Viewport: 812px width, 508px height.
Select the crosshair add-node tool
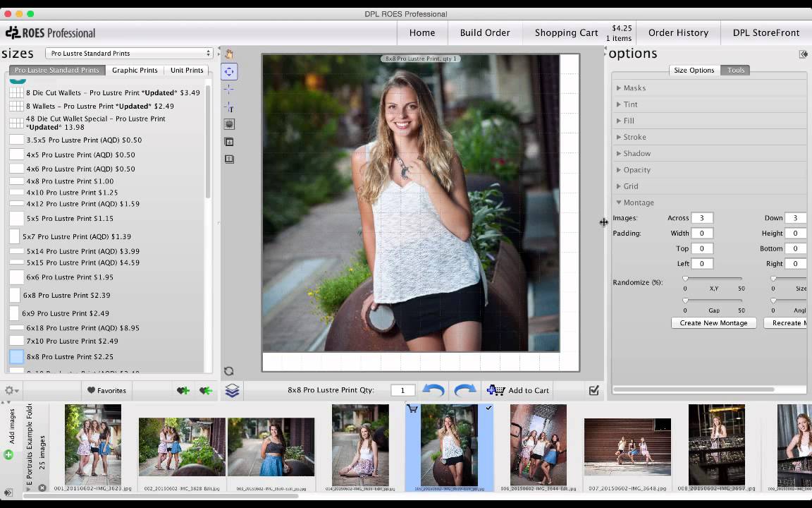[x=229, y=89]
